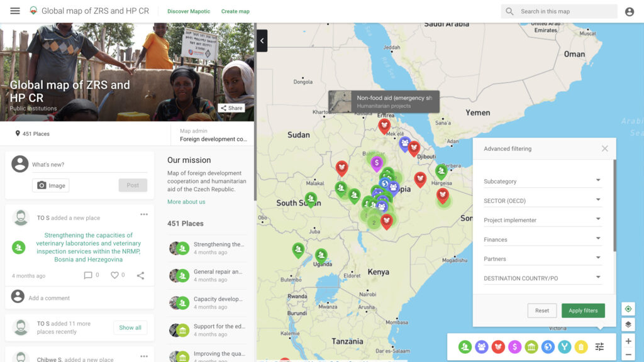Open options for TO S post

click(x=144, y=214)
